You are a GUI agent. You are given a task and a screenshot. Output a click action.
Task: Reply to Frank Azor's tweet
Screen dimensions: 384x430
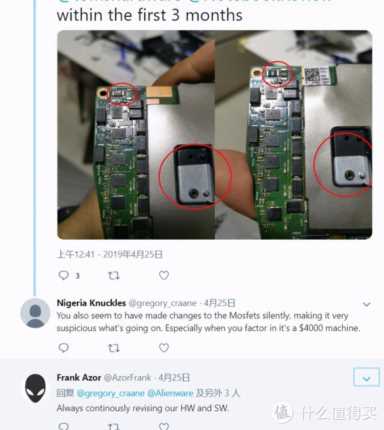[x=64, y=426]
